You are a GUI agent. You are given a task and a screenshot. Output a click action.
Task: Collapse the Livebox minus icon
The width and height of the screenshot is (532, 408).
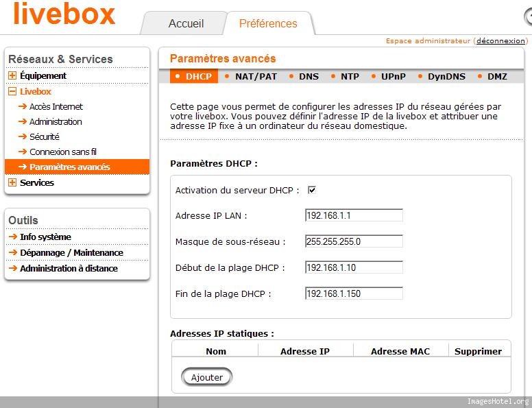pyautogui.click(x=12, y=91)
